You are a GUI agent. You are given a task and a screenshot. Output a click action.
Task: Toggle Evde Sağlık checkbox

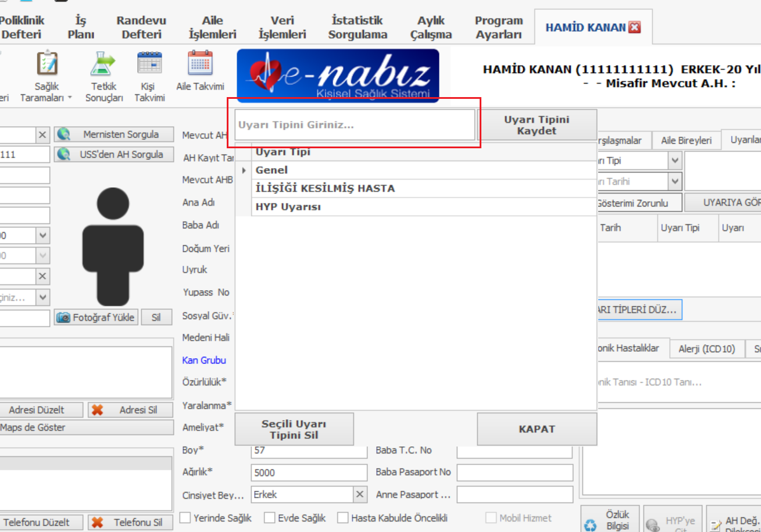(x=270, y=517)
